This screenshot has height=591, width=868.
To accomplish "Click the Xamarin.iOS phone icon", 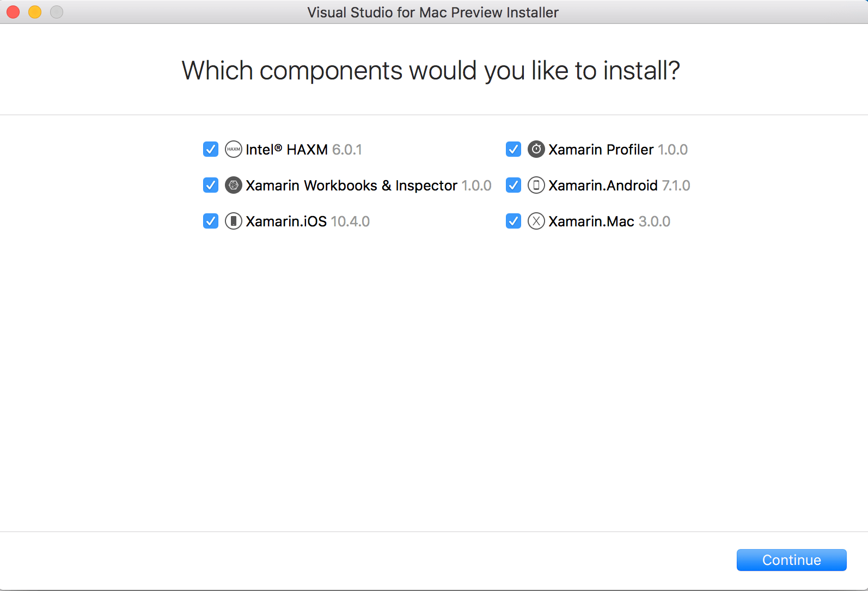I will coord(234,221).
